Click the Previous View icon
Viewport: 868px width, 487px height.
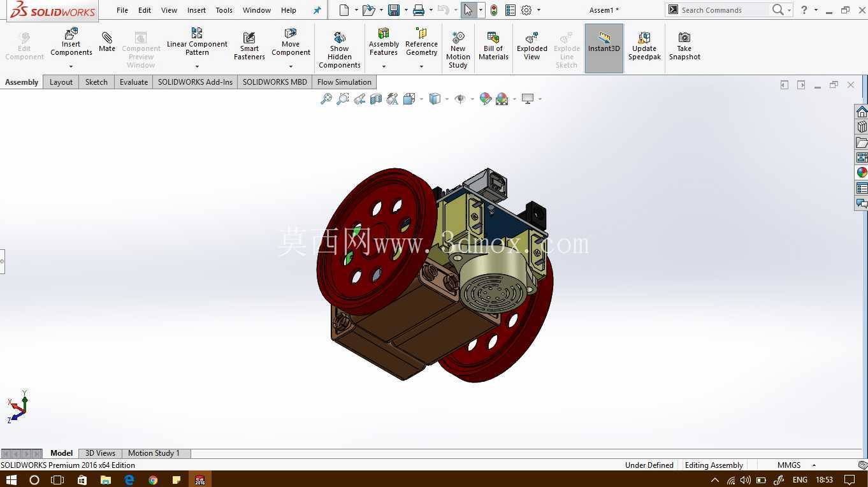click(359, 99)
